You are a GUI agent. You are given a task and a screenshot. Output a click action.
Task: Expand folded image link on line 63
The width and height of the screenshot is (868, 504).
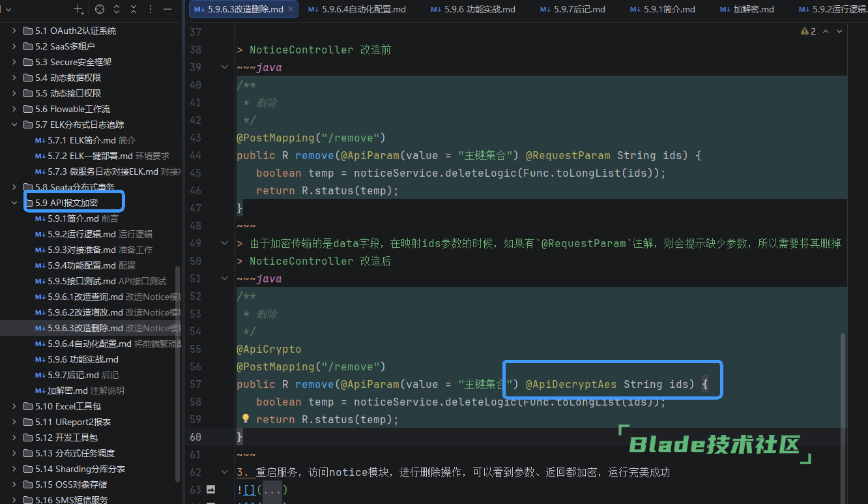pos(272,490)
